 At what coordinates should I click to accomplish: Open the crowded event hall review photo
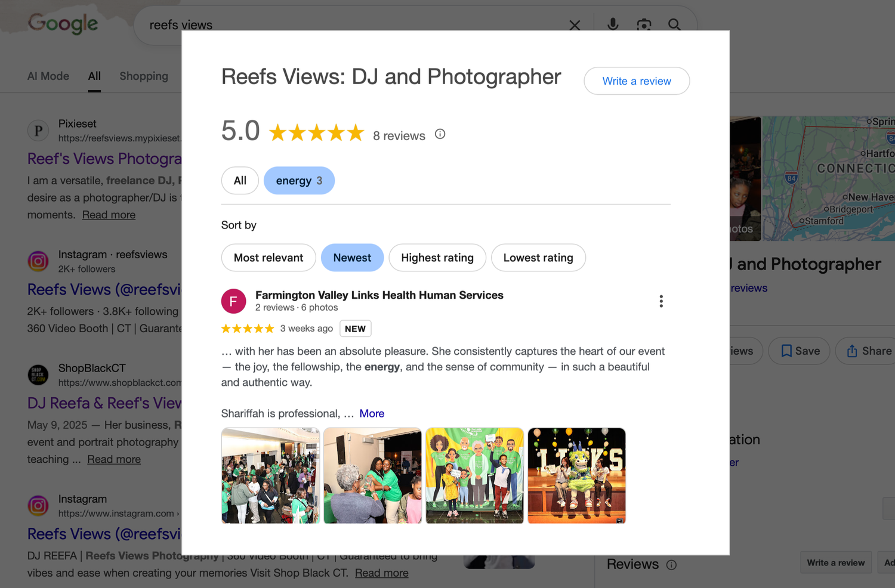tap(271, 476)
